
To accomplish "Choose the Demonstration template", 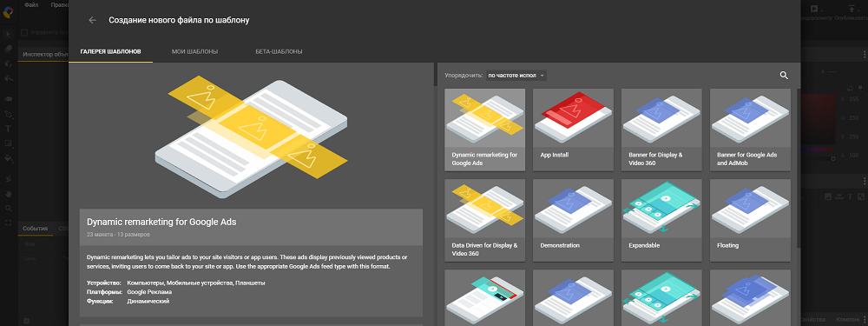I will click(574, 220).
